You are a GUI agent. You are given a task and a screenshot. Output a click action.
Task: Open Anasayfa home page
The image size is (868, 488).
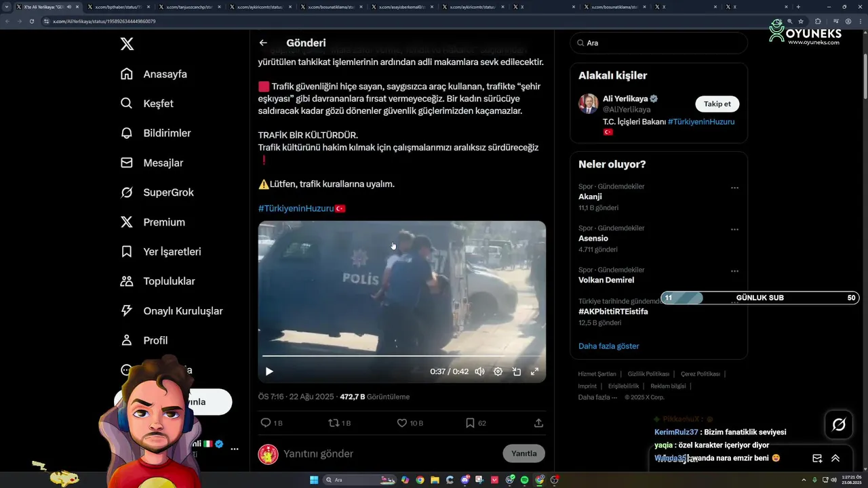[x=153, y=74]
